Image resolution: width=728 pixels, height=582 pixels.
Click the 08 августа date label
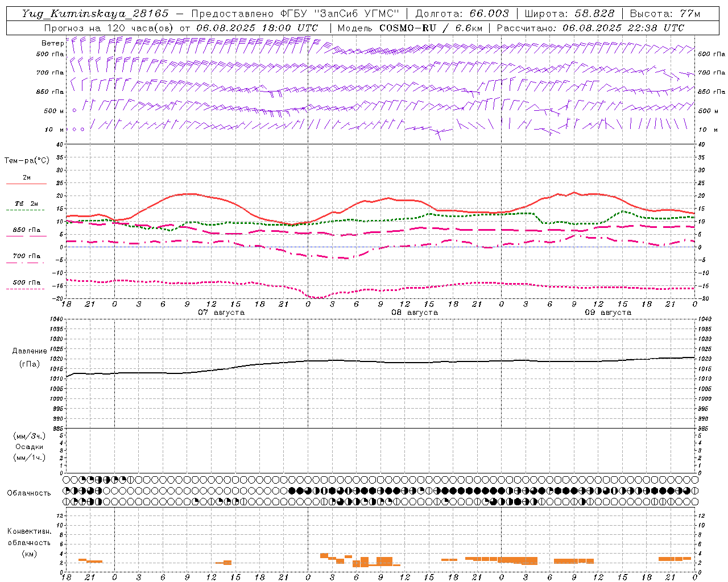pyautogui.click(x=415, y=313)
